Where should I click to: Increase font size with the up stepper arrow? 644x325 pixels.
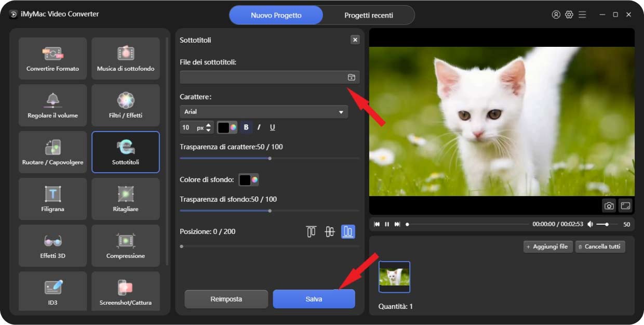tap(209, 125)
